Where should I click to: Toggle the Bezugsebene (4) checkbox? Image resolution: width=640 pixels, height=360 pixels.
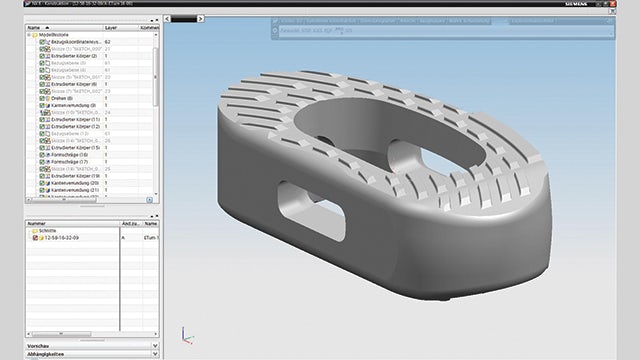[x=42, y=70]
